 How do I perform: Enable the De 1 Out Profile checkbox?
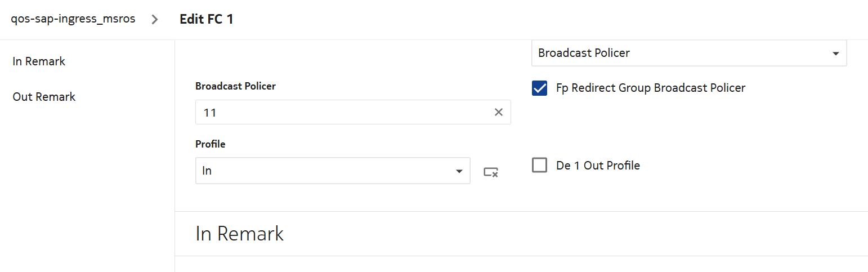[x=539, y=166]
